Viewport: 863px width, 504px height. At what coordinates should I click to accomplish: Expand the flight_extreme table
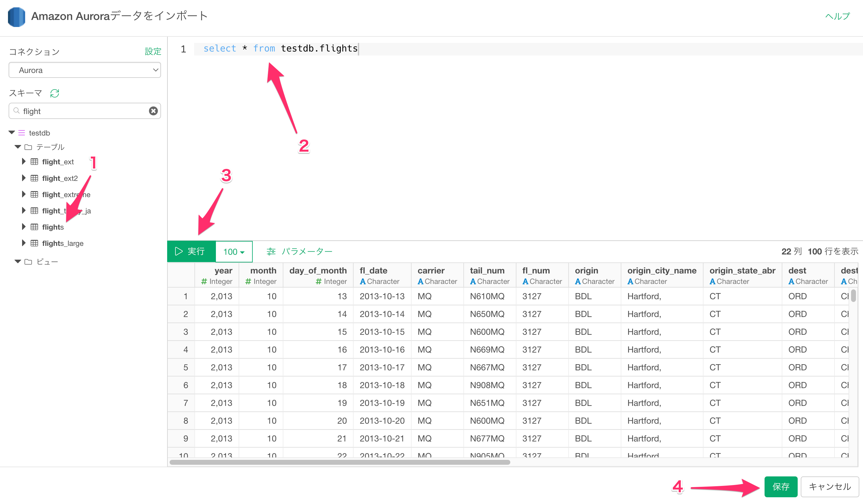pyautogui.click(x=24, y=194)
